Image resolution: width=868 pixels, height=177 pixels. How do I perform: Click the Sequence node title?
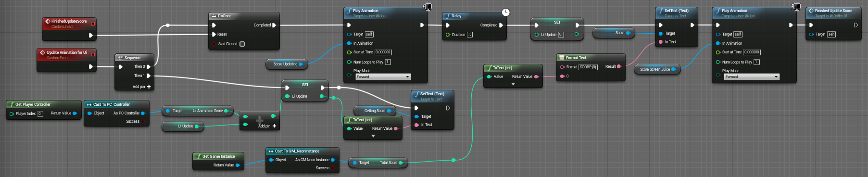pos(132,58)
